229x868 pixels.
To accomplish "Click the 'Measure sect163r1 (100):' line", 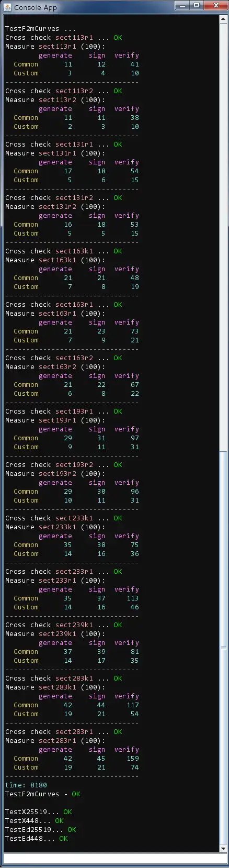I will [55, 314].
